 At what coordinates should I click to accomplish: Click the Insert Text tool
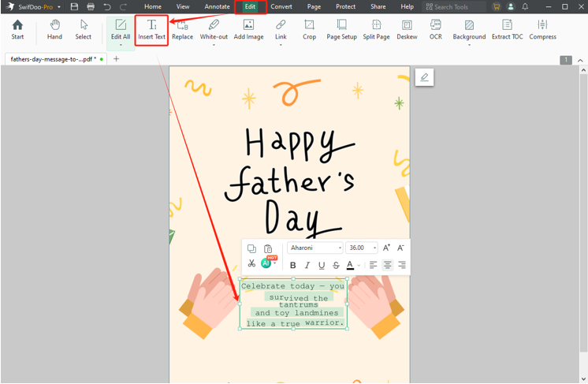click(151, 30)
